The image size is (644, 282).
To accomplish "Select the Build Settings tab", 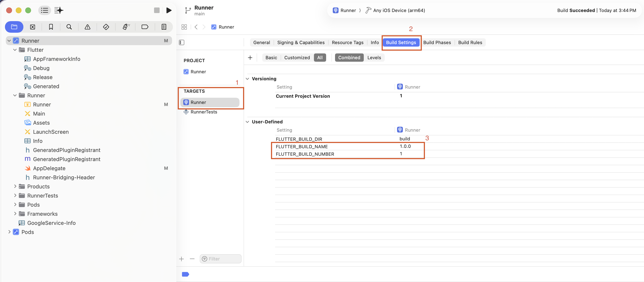I will [401, 42].
